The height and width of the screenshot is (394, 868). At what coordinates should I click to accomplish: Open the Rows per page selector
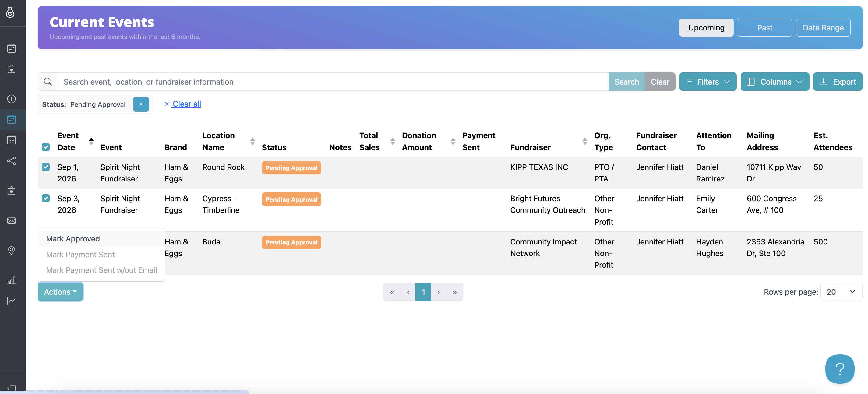coord(841,292)
